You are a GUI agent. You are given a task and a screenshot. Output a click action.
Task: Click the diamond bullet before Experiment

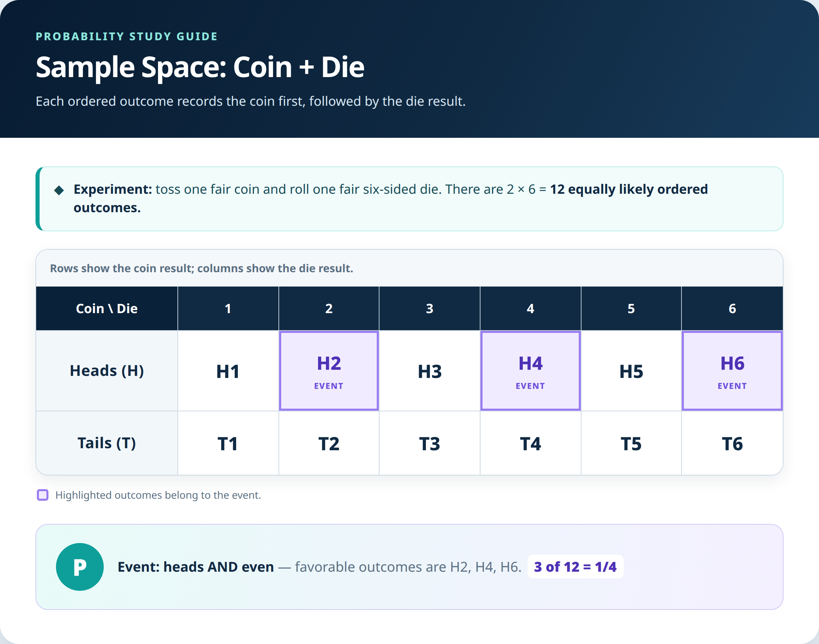click(59, 190)
